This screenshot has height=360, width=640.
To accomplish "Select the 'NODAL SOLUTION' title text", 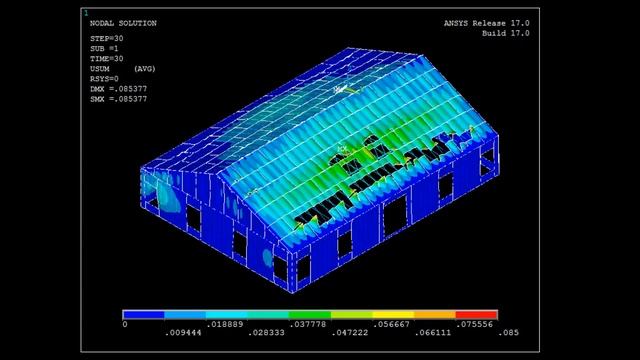I will (x=123, y=23).
